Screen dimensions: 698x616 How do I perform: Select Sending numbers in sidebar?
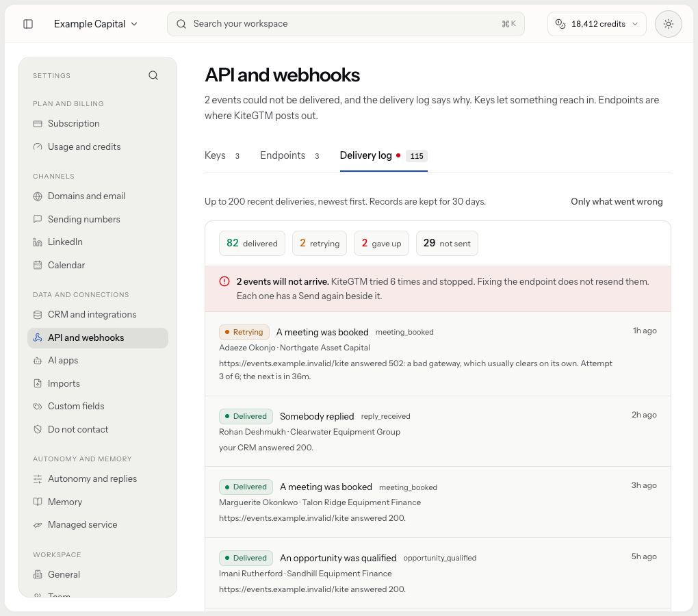pos(98,220)
